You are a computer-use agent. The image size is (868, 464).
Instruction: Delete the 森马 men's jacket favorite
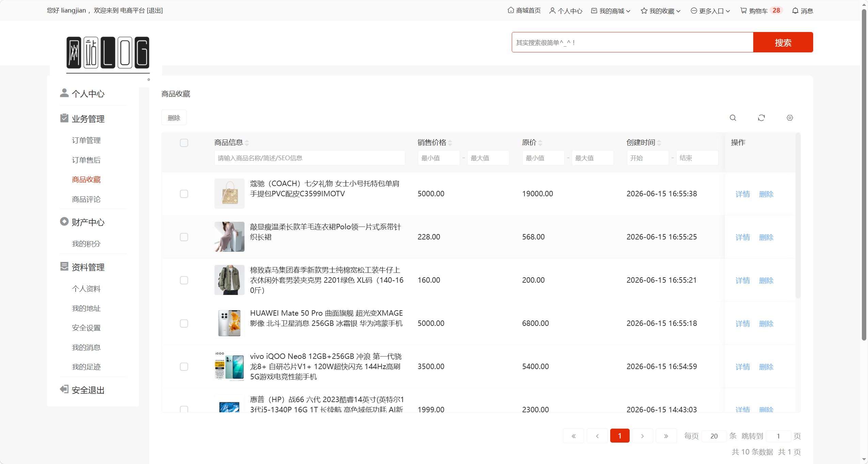(x=766, y=281)
